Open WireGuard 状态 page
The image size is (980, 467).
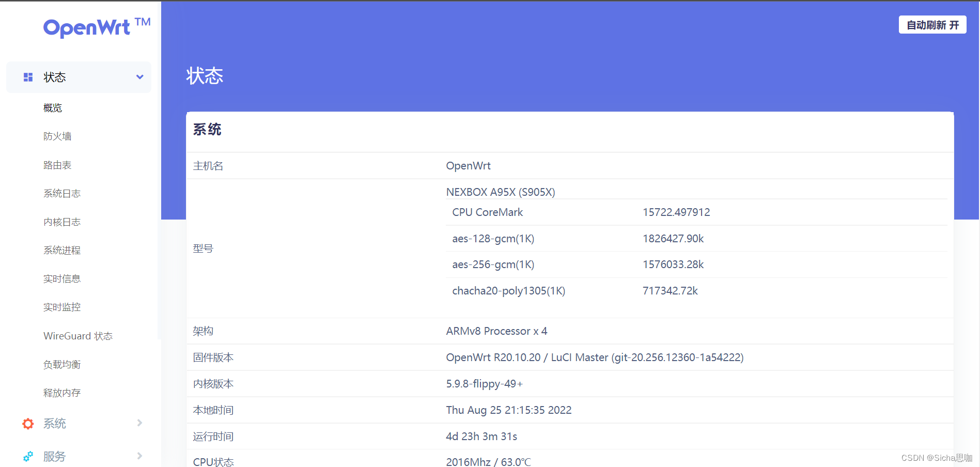point(78,336)
